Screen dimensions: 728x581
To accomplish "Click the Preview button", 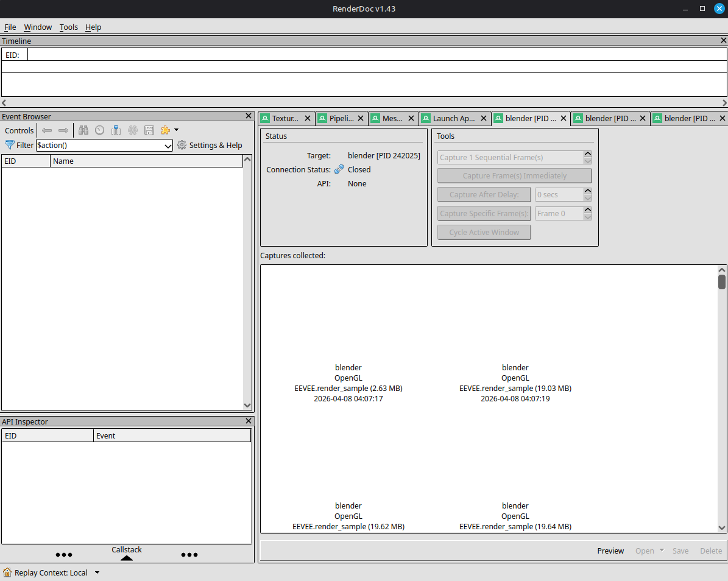I will coord(610,551).
